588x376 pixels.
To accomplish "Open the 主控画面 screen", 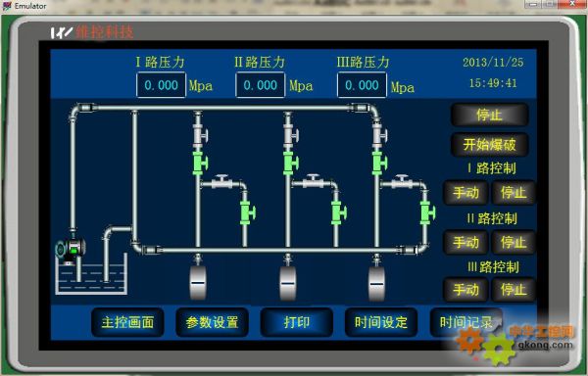I will [127, 322].
